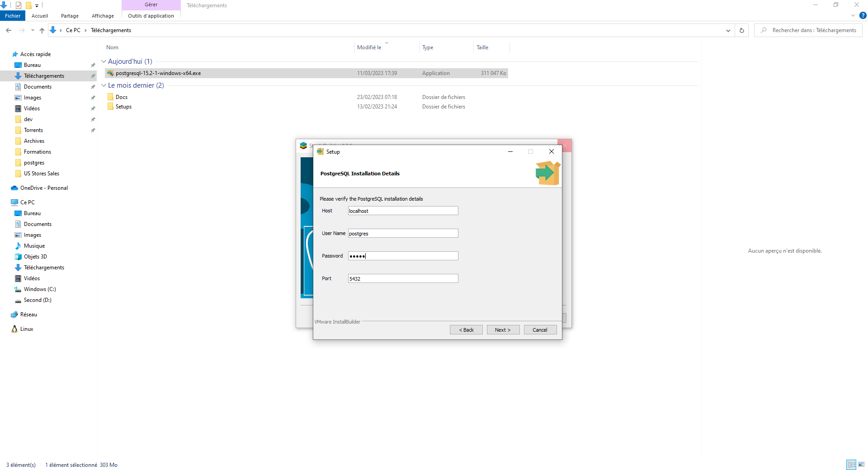Open Téléchargements under Ce PC

point(44,268)
